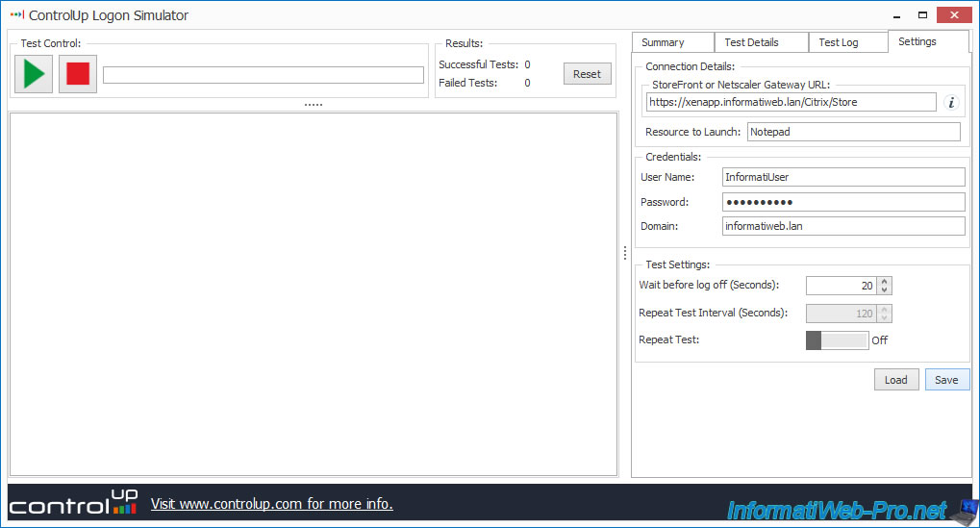
Task: Click the info icon beside StoreFront URL
Action: pos(951,103)
